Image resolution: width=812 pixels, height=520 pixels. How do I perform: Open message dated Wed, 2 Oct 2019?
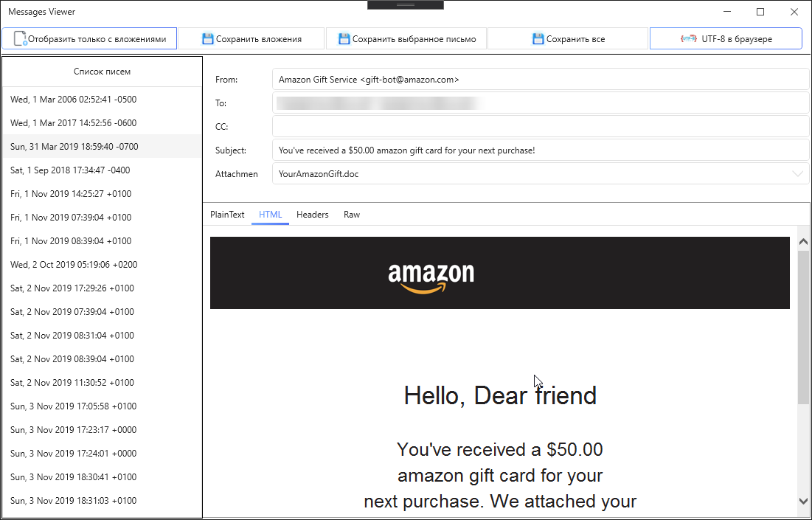(x=74, y=265)
